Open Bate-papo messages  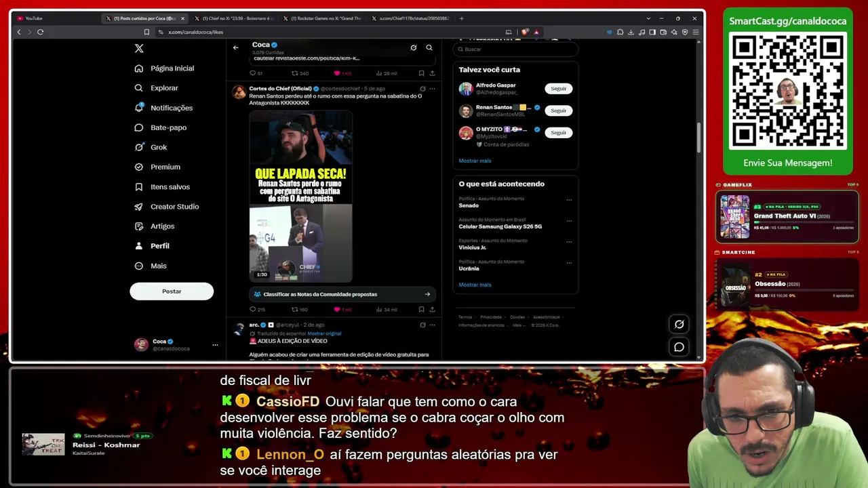(x=161, y=127)
